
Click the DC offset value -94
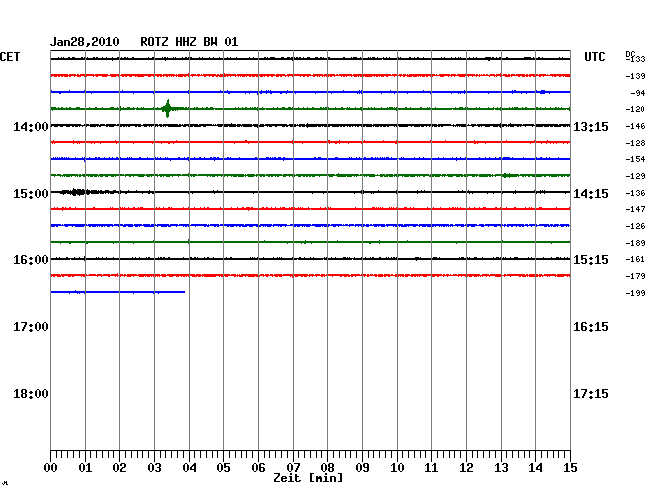638,93
